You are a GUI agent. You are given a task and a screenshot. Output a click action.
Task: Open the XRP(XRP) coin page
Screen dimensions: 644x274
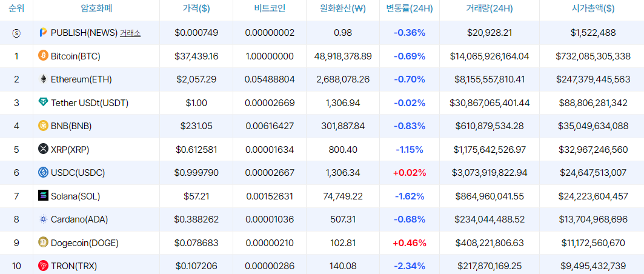tap(70, 150)
